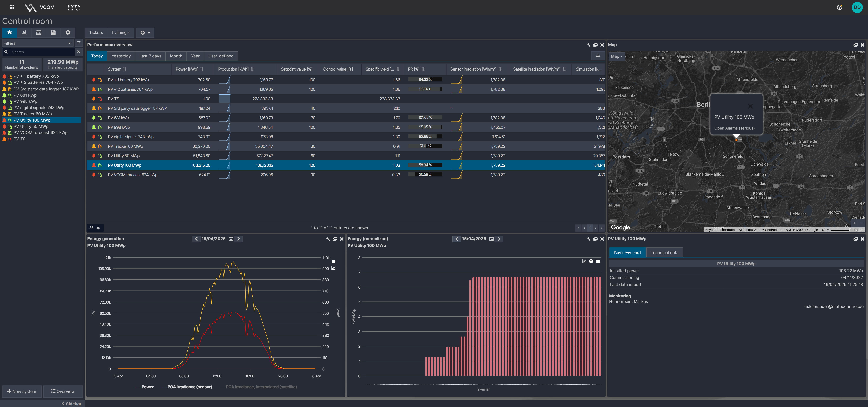Open the calendar view icon
This screenshot has height=407, width=868.
click(x=39, y=32)
